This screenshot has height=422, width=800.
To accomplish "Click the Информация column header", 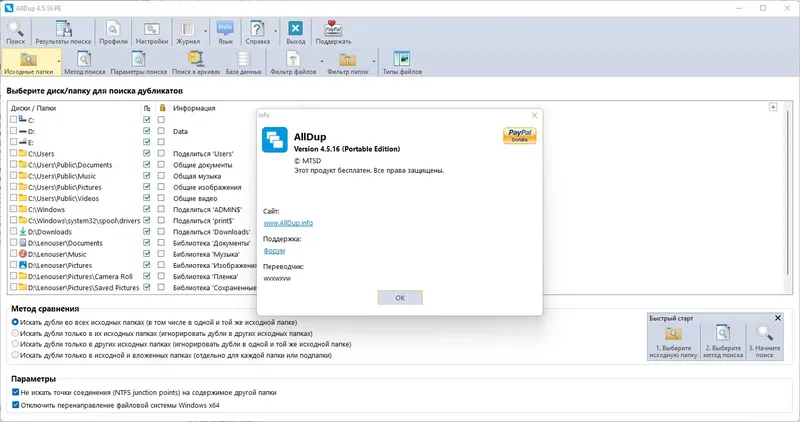I will click(194, 108).
